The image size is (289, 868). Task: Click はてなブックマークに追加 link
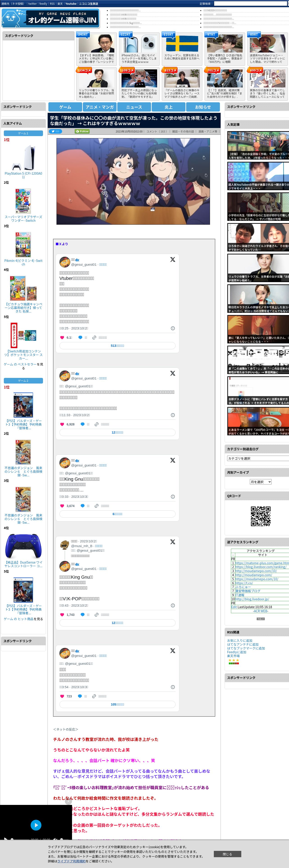[246, 648]
